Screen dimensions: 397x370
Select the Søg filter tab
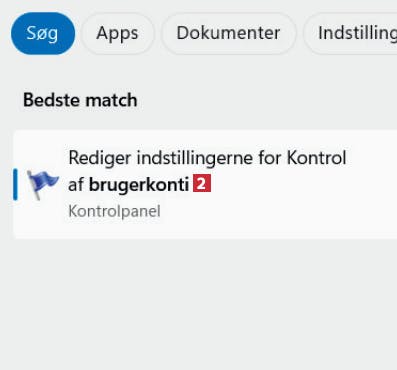43,33
